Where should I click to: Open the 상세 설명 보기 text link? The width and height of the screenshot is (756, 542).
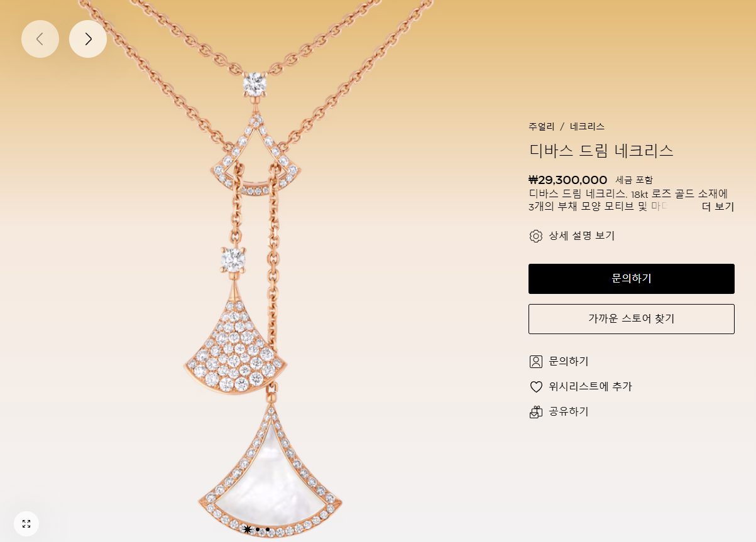pos(582,236)
